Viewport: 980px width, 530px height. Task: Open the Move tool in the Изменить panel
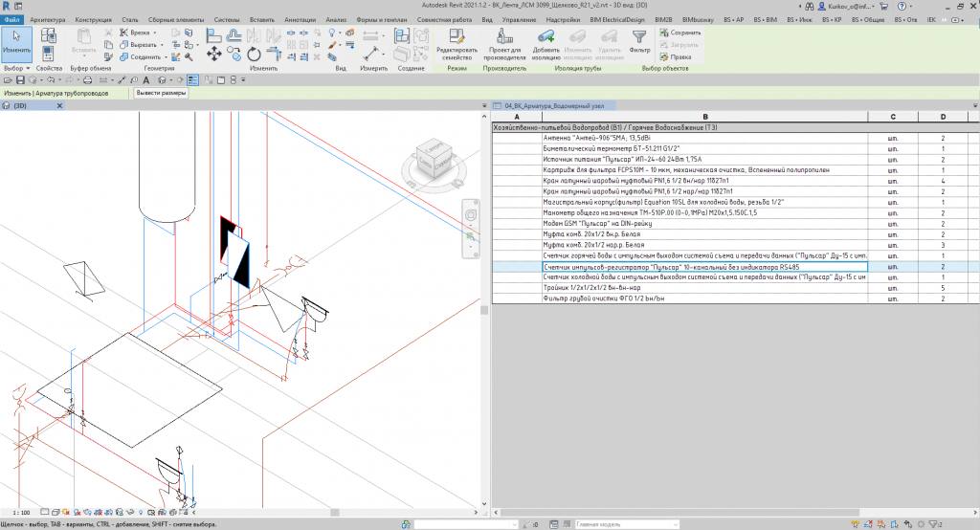[213, 55]
